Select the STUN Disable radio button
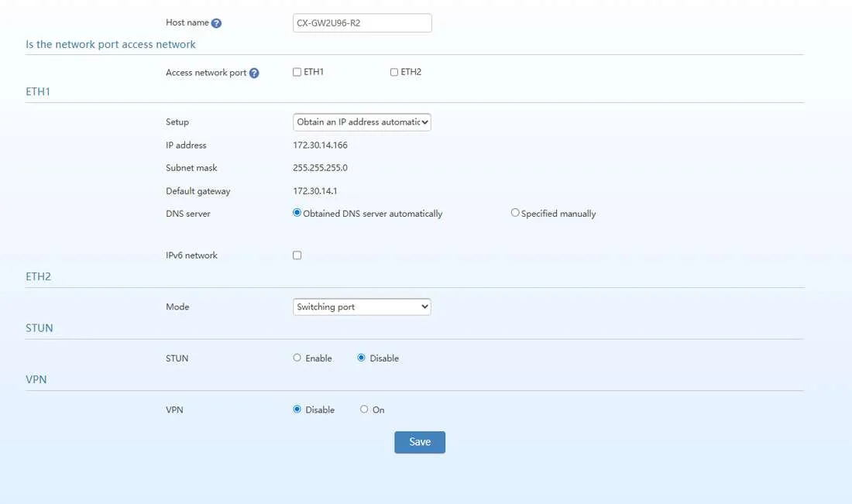The height and width of the screenshot is (504, 852). pyautogui.click(x=362, y=358)
